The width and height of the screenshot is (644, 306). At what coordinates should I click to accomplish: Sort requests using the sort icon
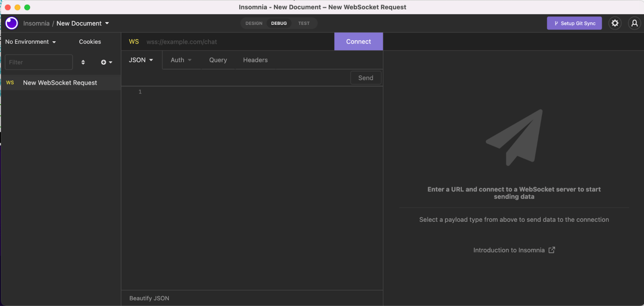pyautogui.click(x=83, y=62)
